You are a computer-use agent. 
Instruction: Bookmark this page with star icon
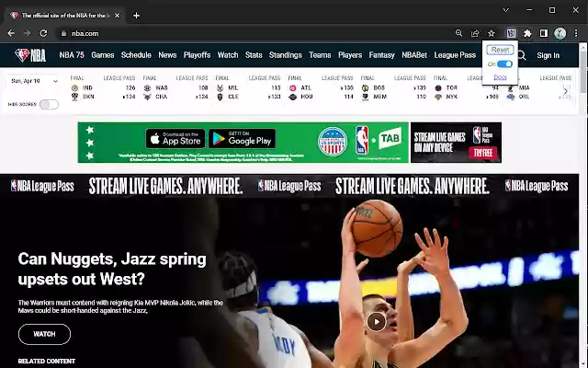[x=492, y=33]
